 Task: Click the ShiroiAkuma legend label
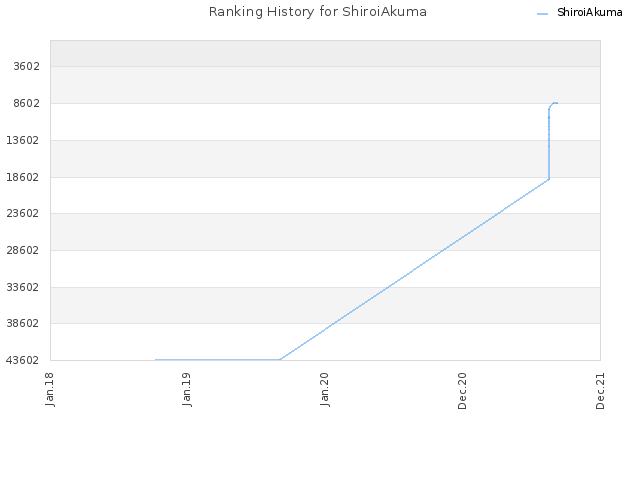coord(589,13)
